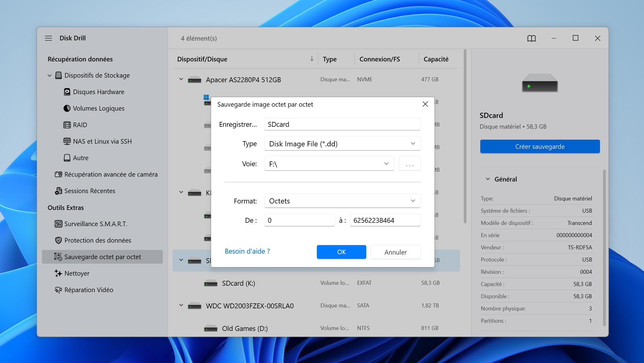The image size is (644, 363).
Task: Open NAS et Linux via SSH
Action: tap(97, 141)
